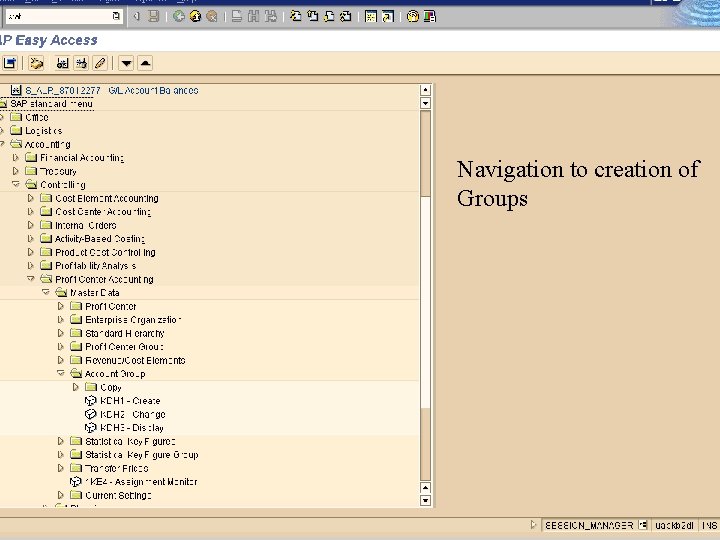Expand Cost Element Accounting node
Screen dimensions: 720x540
(31, 198)
